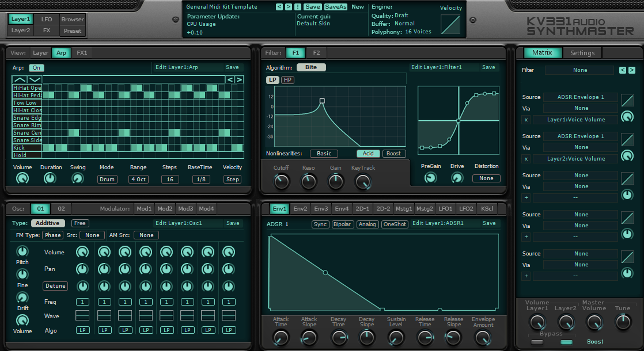This screenshot has height=351, width=644.
Task: Click first partial Wave box
Action: [x=82, y=315]
